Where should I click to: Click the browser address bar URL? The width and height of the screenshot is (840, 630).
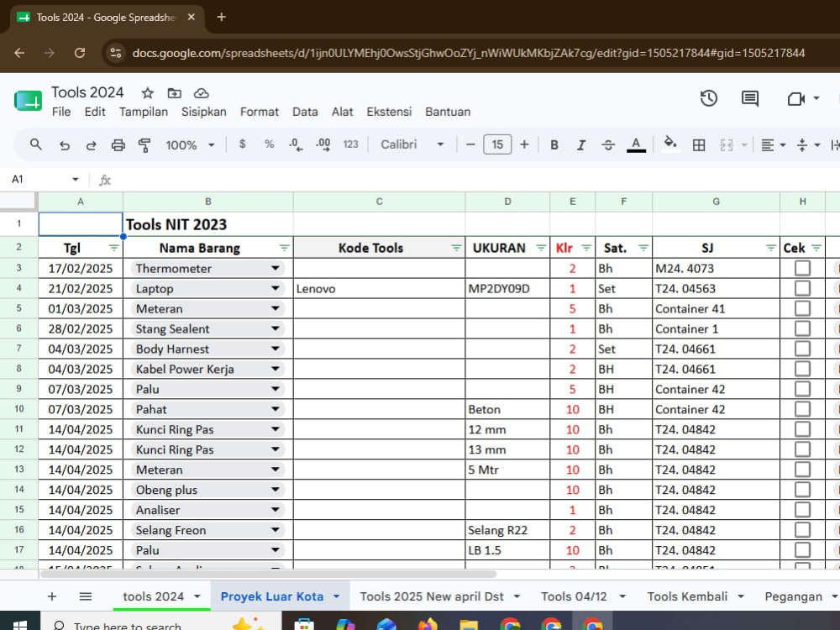468,53
